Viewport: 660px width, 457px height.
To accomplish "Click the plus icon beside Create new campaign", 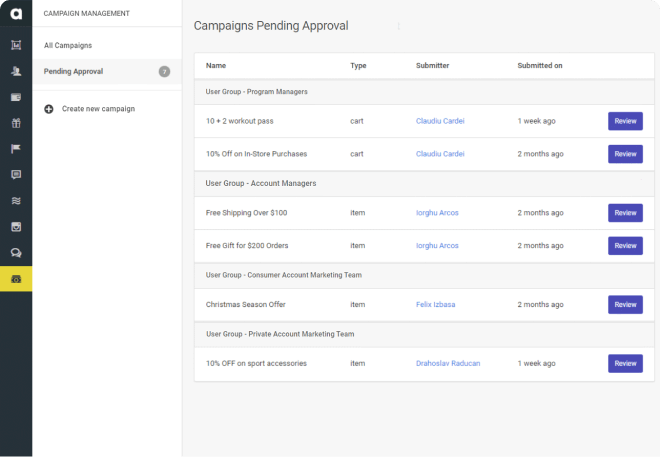I will point(49,108).
